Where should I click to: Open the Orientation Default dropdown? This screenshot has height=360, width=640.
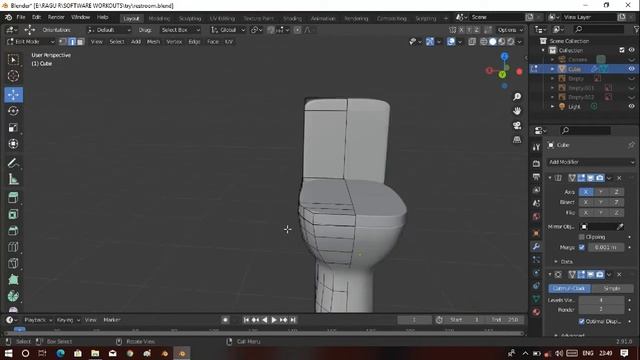109,30
